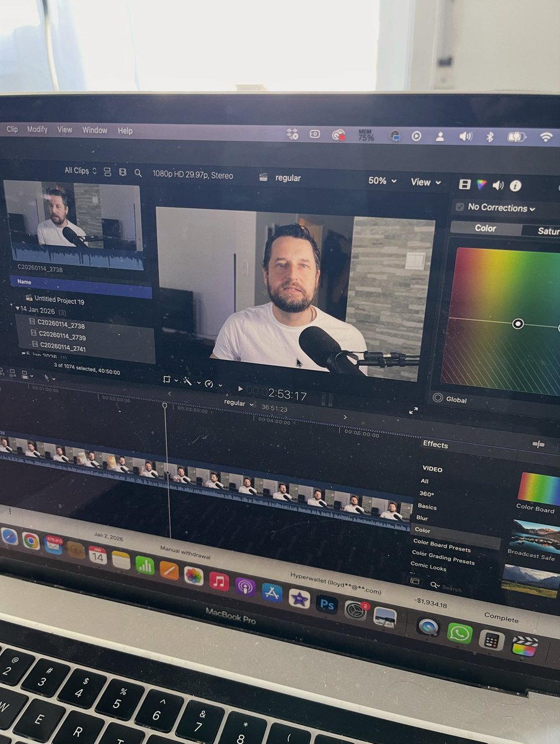Select Untitled Project 19 row
Viewport: 560px width, 744px height.
click(59, 300)
